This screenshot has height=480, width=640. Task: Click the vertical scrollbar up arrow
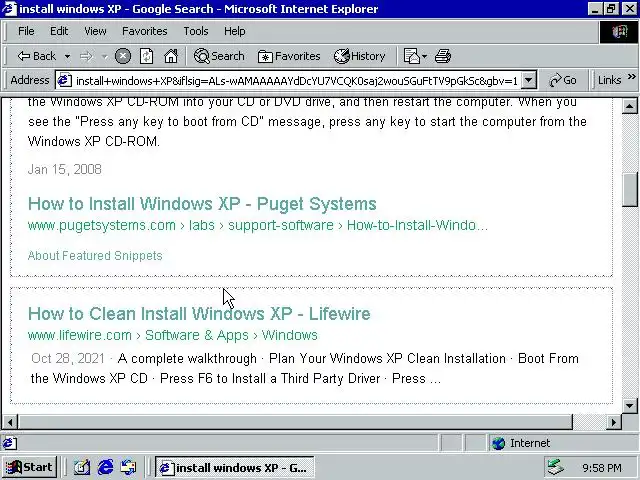pos(629,106)
